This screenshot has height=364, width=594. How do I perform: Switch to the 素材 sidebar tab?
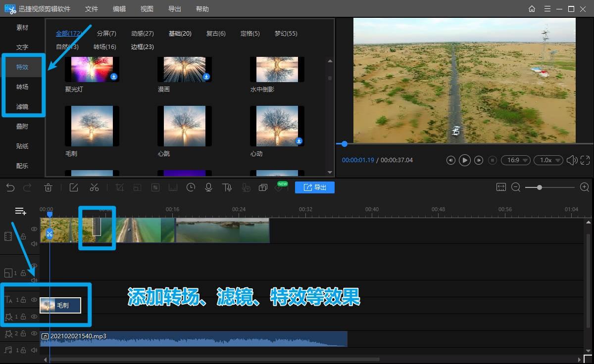click(22, 28)
